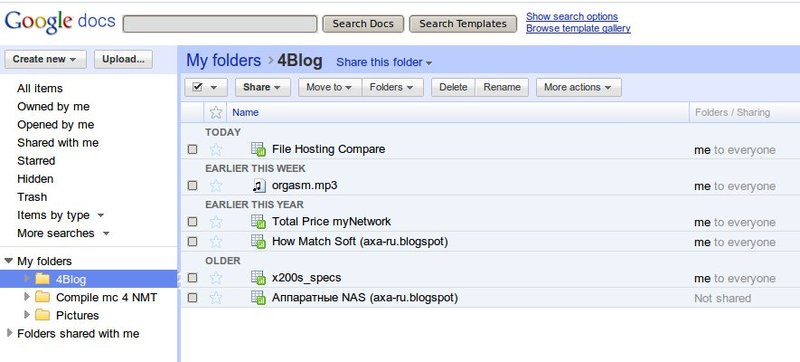The image size is (800, 362).
Task: Click the orgasm.mp3 music note icon
Action: pos(259,186)
